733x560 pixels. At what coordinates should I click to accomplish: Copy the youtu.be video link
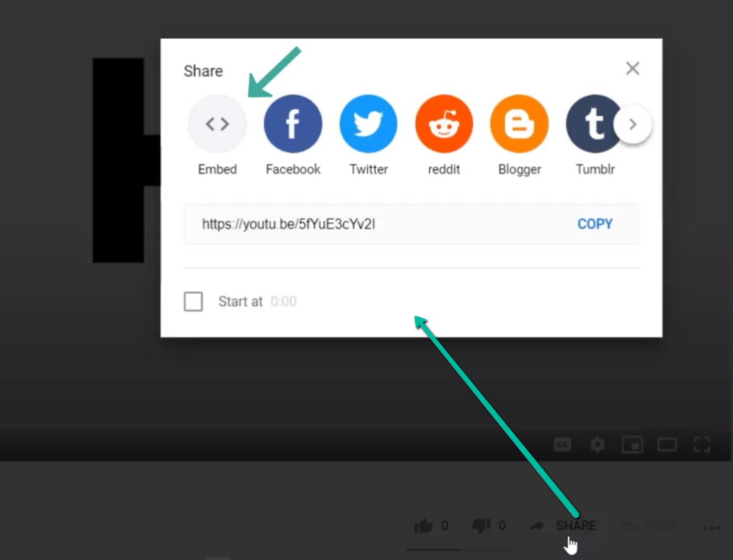point(595,224)
